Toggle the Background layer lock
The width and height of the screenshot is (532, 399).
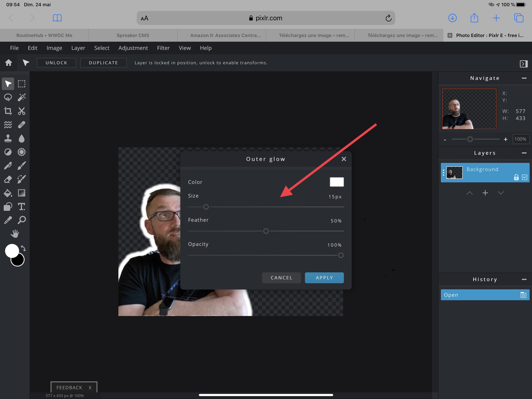pyautogui.click(x=516, y=177)
